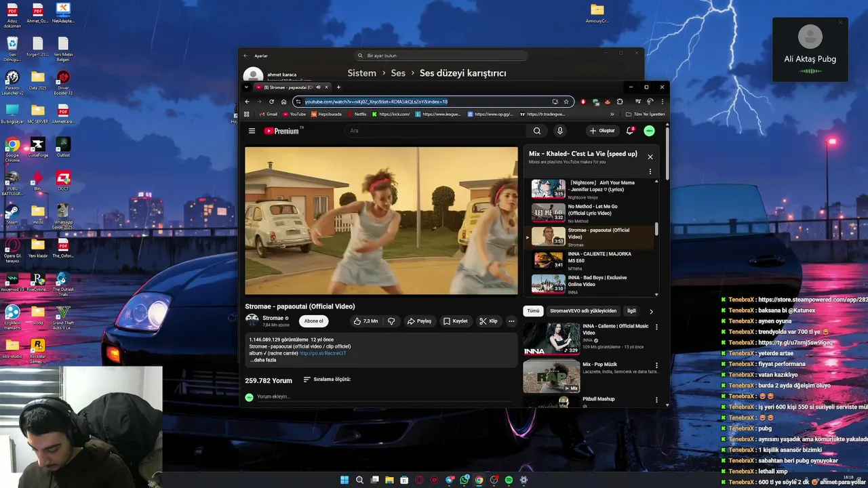Play INNA - Bad Boys from playlist
The width and height of the screenshot is (868, 488).
coord(591,283)
